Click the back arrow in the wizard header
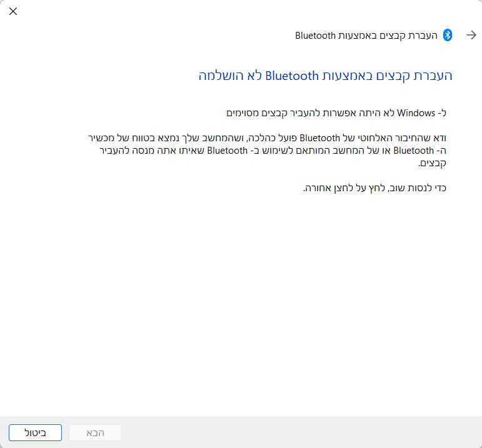482x448 pixels. click(x=471, y=35)
